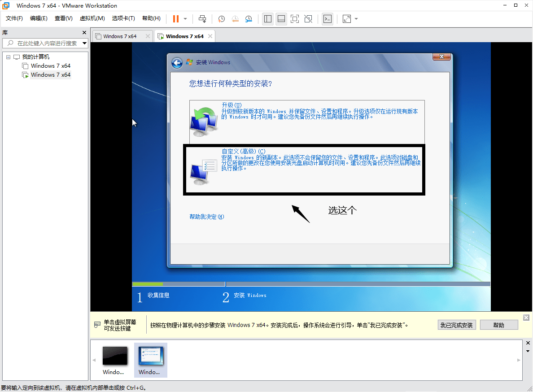The height and width of the screenshot is (392, 533).
Task: Open the 编辑(E) menu
Action: pyautogui.click(x=39, y=18)
